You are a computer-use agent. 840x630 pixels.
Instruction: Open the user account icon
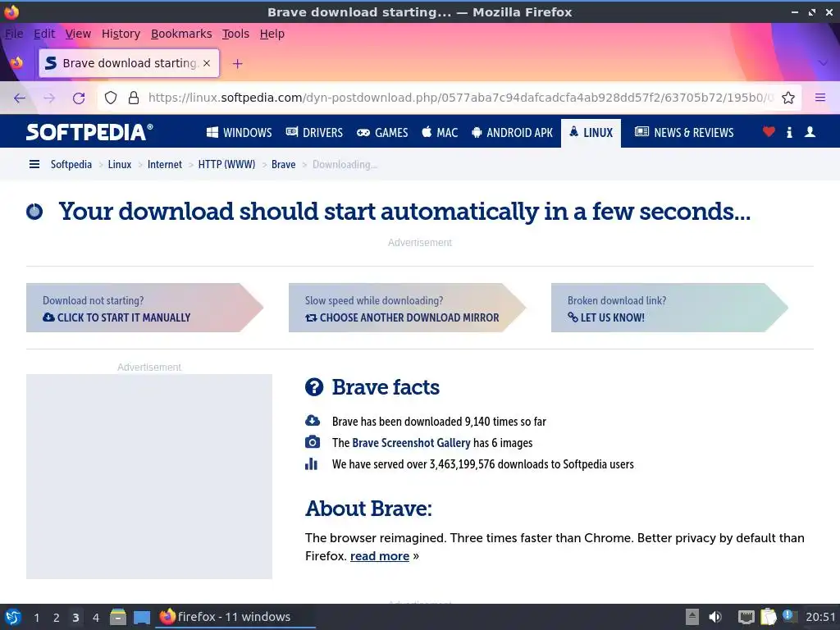pyautogui.click(x=810, y=132)
